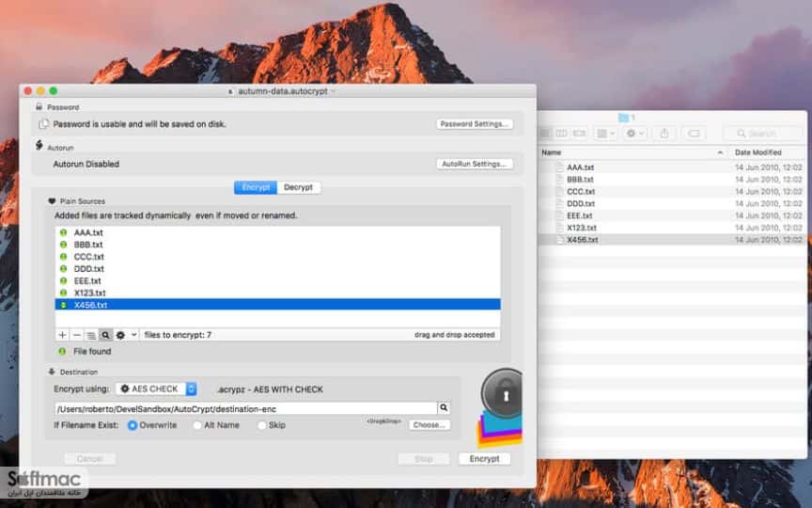Click the heart icon beside Plain Sources
Screen dimensions: 812x508
(52, 201)
